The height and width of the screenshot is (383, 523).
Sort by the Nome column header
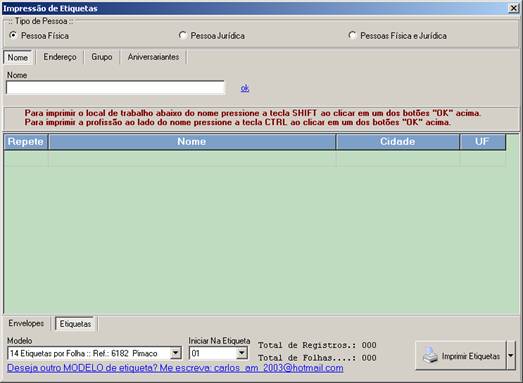(192, 141)
